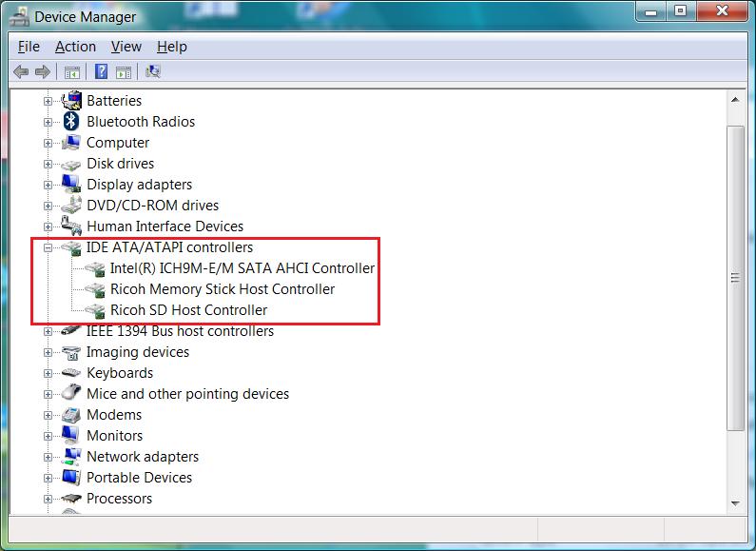Expand the Imaging devices node

[x=48, y=353]
